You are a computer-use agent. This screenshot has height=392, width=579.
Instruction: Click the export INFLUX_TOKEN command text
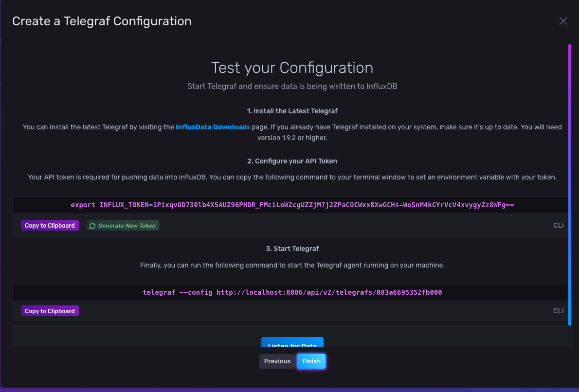[x=292, y=205]
